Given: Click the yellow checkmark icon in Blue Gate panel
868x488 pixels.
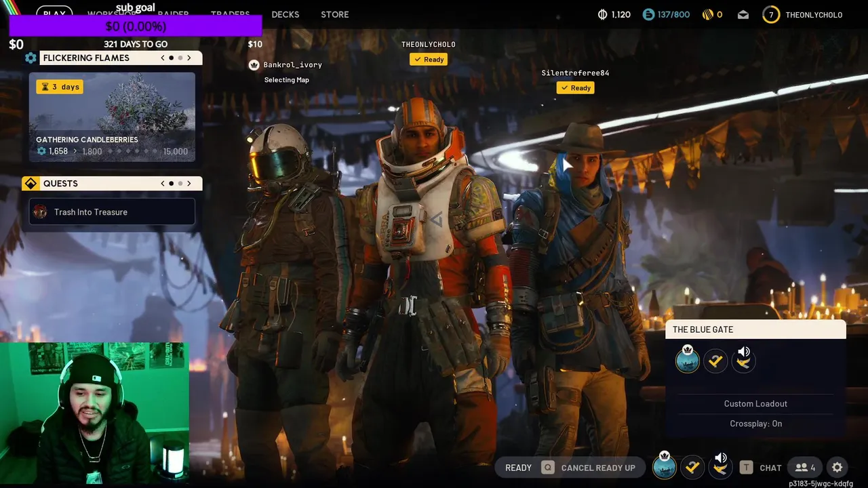Looking at the screenshot, I should [715, 361].
